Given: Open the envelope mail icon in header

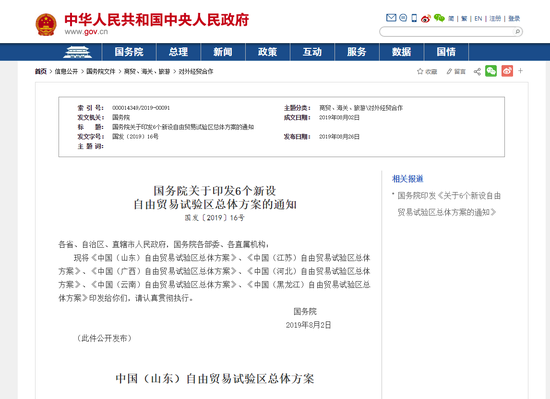Looking at the screenshot, I should (391, 18).
